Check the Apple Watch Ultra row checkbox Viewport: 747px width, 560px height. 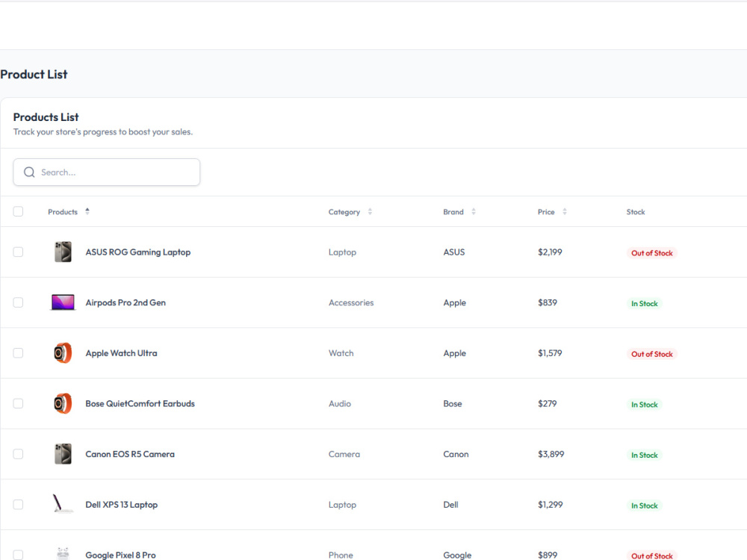[x=18, y=353]
